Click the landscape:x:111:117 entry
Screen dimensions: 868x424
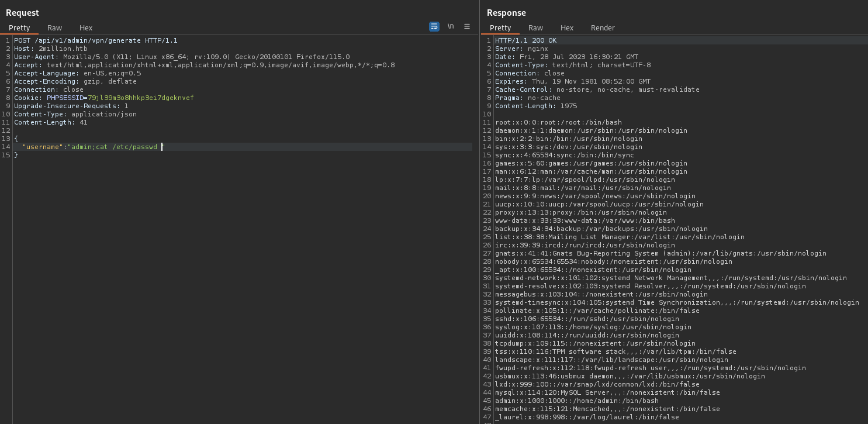tap(611, 360)
